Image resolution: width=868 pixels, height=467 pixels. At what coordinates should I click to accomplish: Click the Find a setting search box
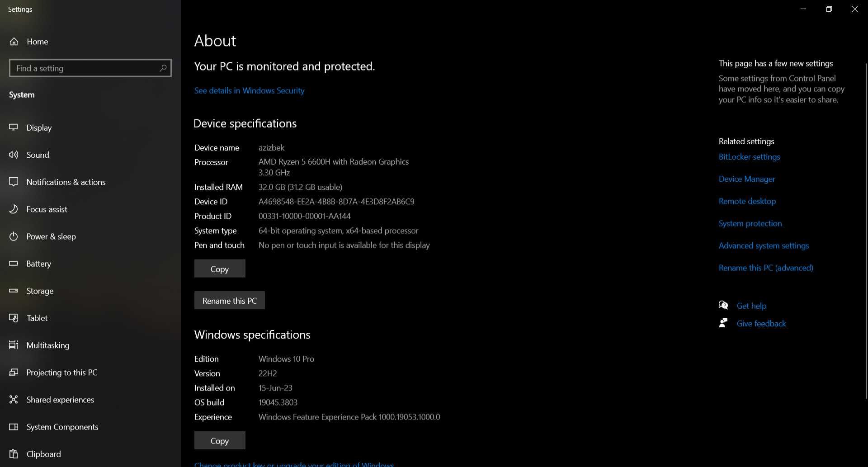tap(90, 68)
